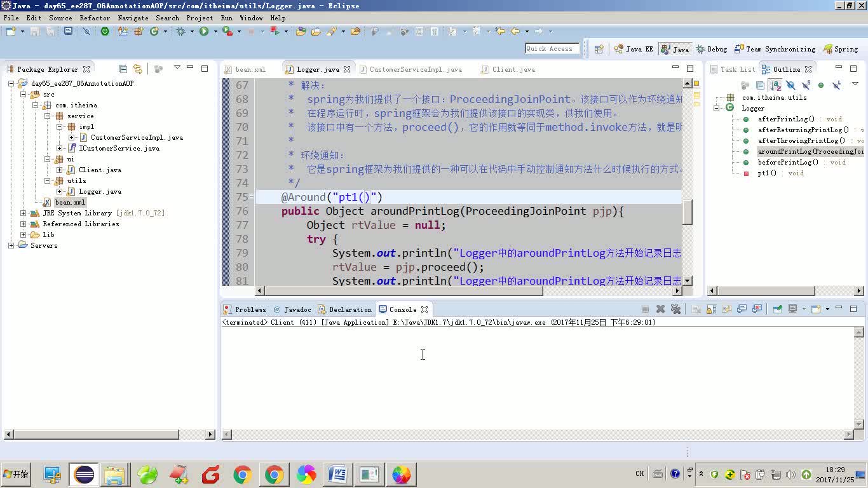Click Remove Launch in Console toolbar

tap(660, 309)
